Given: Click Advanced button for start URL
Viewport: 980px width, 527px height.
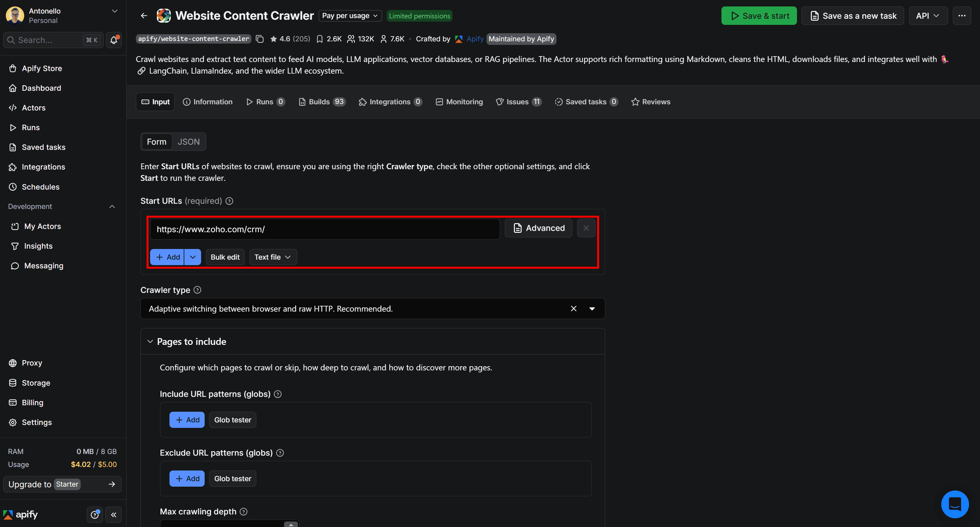Looking at the screenshot, I should (x=538, y=228).
